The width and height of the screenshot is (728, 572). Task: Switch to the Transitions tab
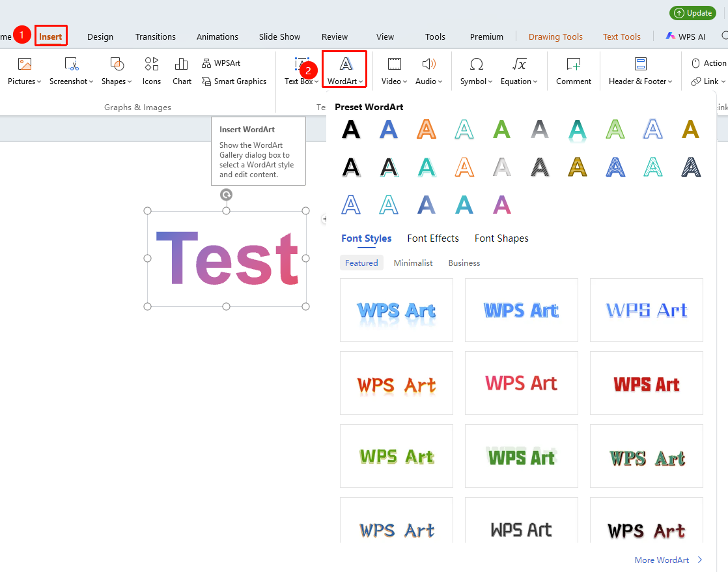point(156,36)
